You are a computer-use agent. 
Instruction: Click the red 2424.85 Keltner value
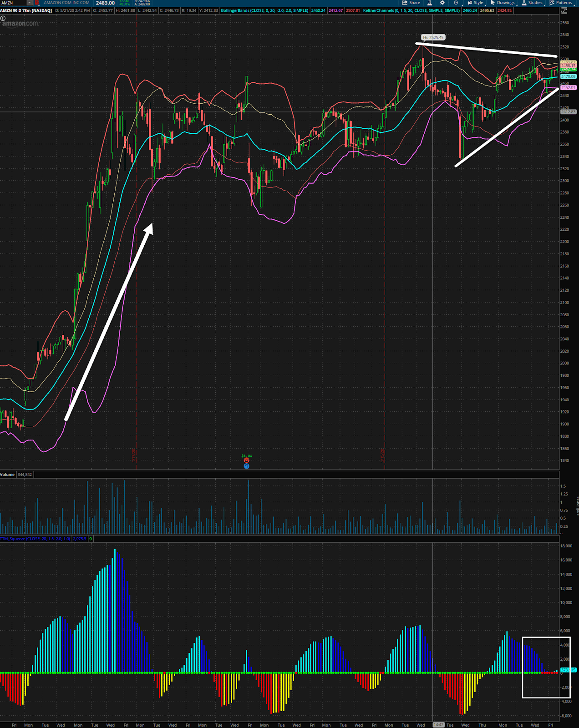tap(504, 10)
